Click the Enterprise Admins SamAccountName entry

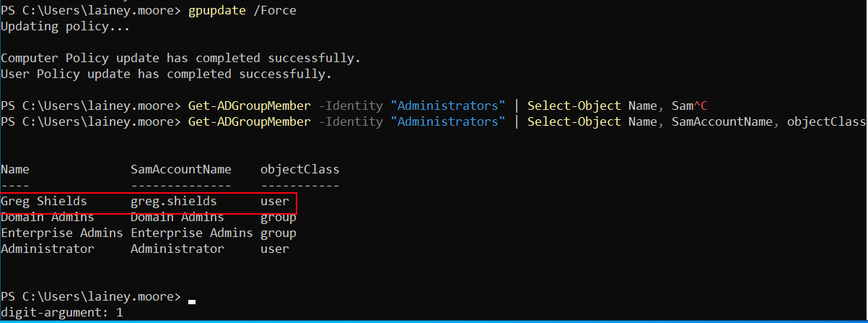191,233
